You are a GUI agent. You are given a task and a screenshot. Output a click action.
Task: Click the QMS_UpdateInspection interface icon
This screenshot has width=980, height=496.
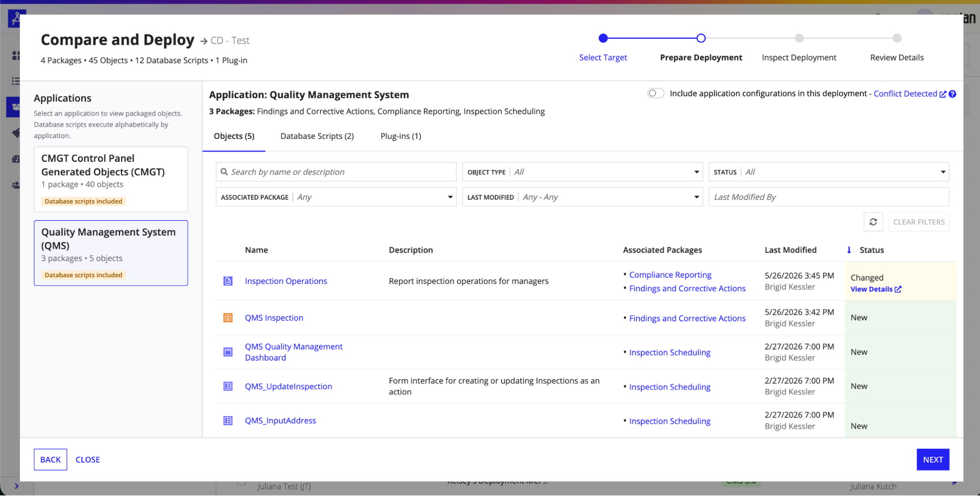[228, 386]
